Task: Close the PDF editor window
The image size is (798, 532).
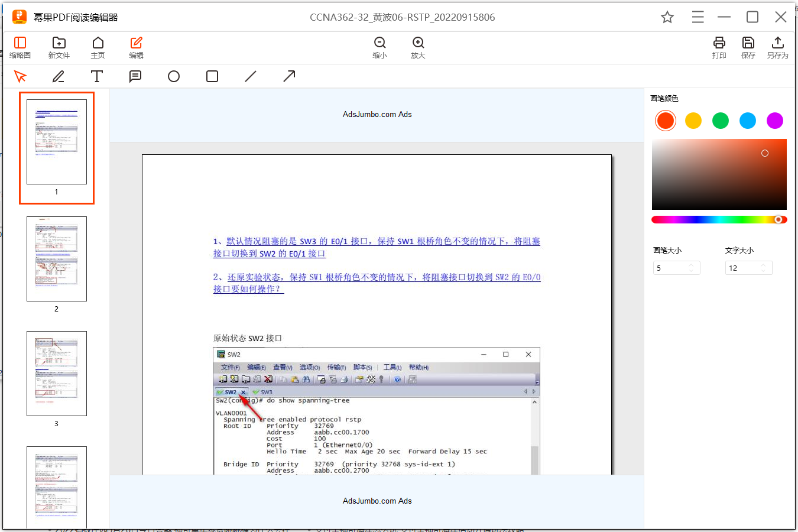Action: tap(781, 17)
